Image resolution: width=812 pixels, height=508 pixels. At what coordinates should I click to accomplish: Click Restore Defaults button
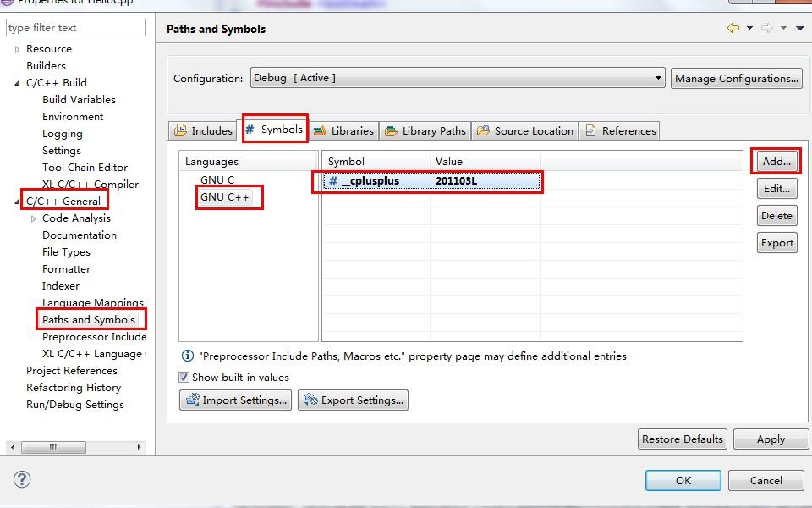[x=682, y=439]
